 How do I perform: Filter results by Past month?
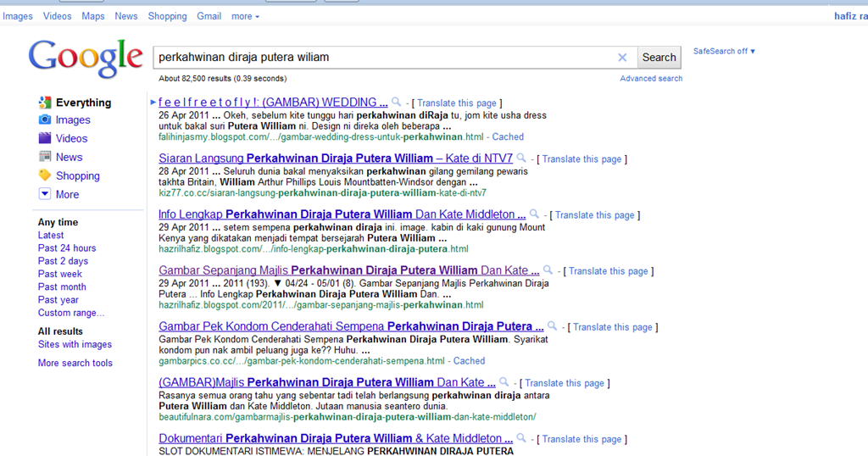(62, 286)
